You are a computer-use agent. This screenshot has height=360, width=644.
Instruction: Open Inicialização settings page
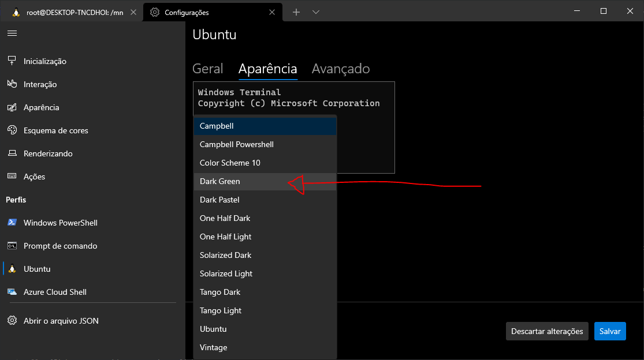tap(92, 61)
